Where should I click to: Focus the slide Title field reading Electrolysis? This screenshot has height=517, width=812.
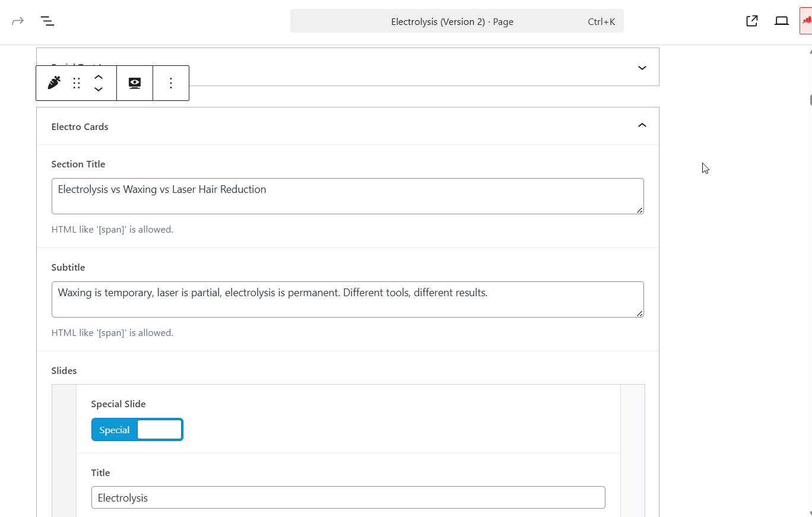[x=348, y=497]
